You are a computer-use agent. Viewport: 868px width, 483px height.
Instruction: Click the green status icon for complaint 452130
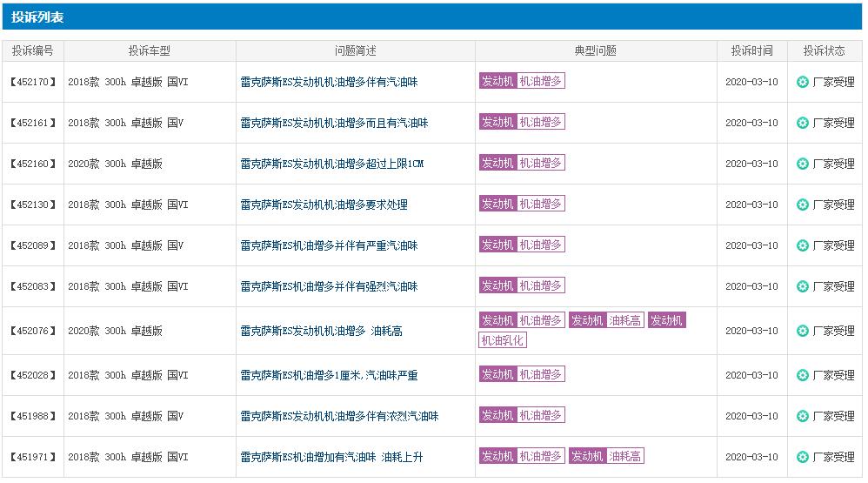pyautogui.click(x=803, y=205)
